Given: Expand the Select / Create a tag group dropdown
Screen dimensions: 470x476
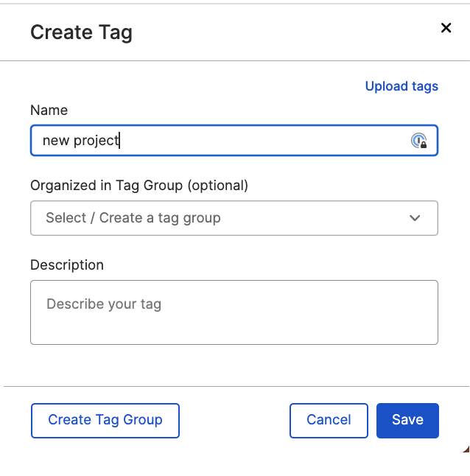Looking at the screenshot, I should click(234, 218).
